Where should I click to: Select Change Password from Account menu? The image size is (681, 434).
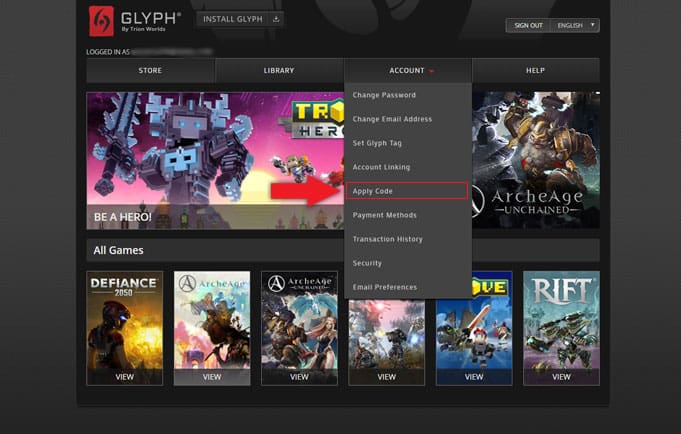coord(384,95)
